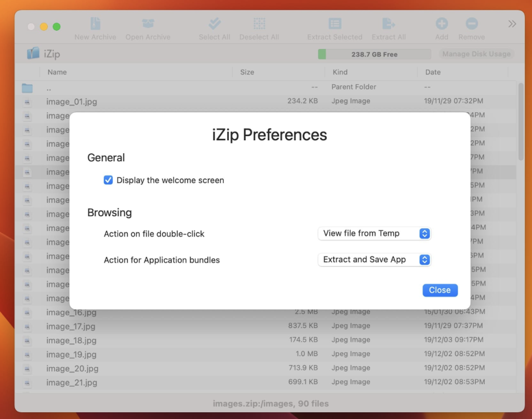532x419 pixels.
Task: Click file icon beside image_19.jpg
Action: coord(27,355)
